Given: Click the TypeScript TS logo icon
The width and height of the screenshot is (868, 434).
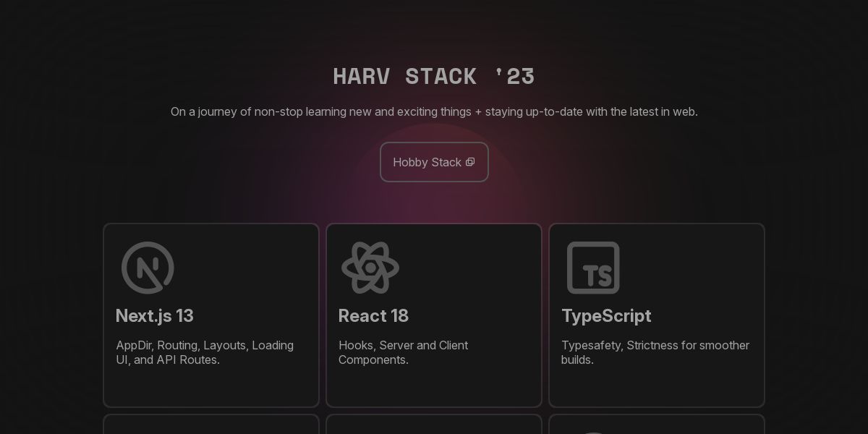Looking at the screenshot, I should (593, 268).
